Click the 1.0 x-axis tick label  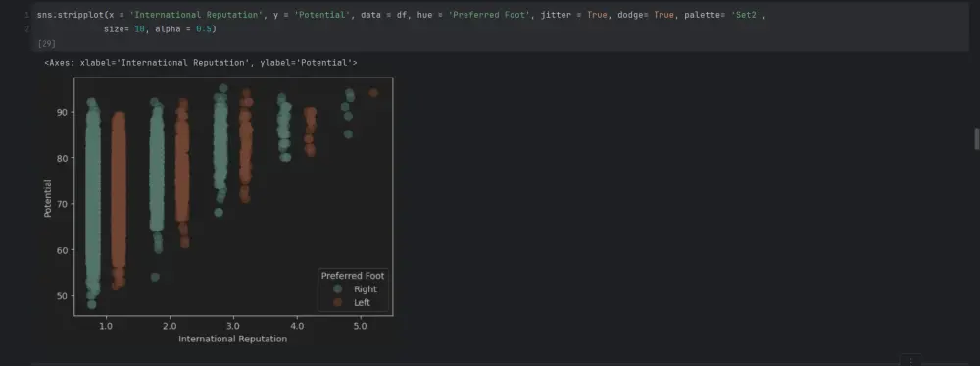tap(106, 326)
